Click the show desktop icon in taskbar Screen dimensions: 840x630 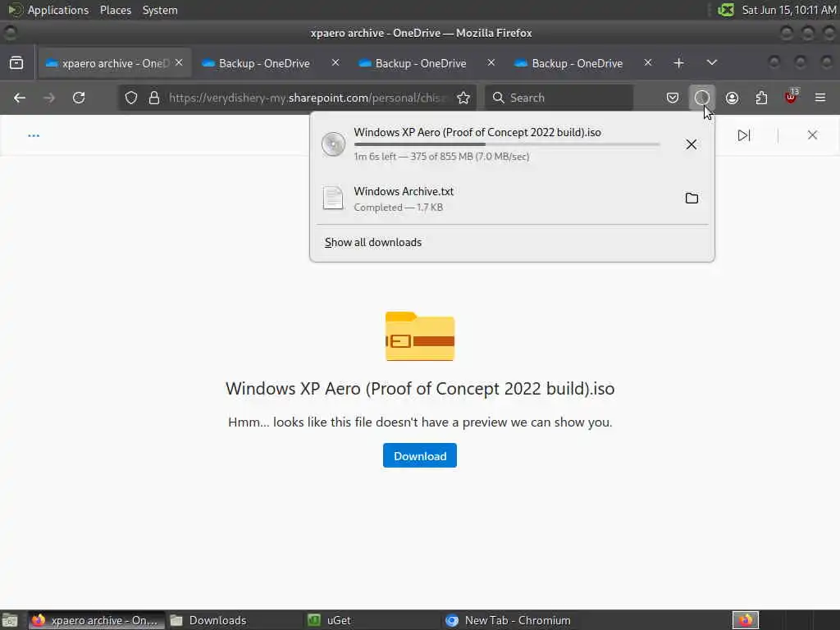click(x=10, y=621)
